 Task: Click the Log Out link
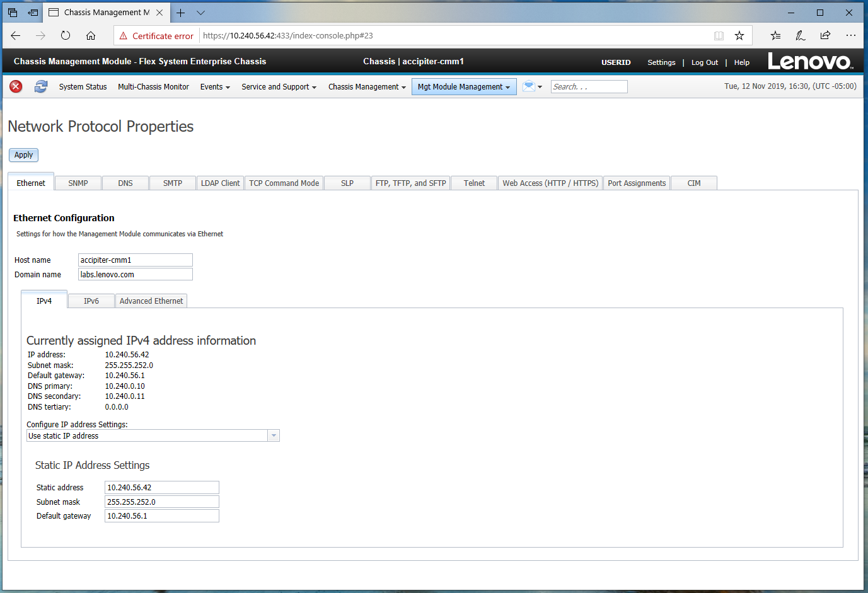point(704,62)
